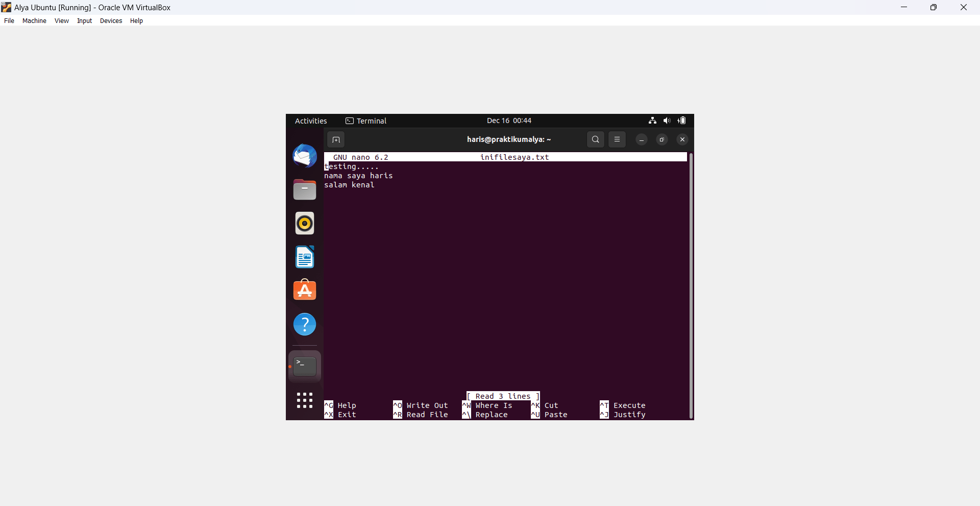This screenshot has width=980, height=506.
Task: Open Ubuntu Software from the dock
Action: pyautogui.click(x=305, y=290)
